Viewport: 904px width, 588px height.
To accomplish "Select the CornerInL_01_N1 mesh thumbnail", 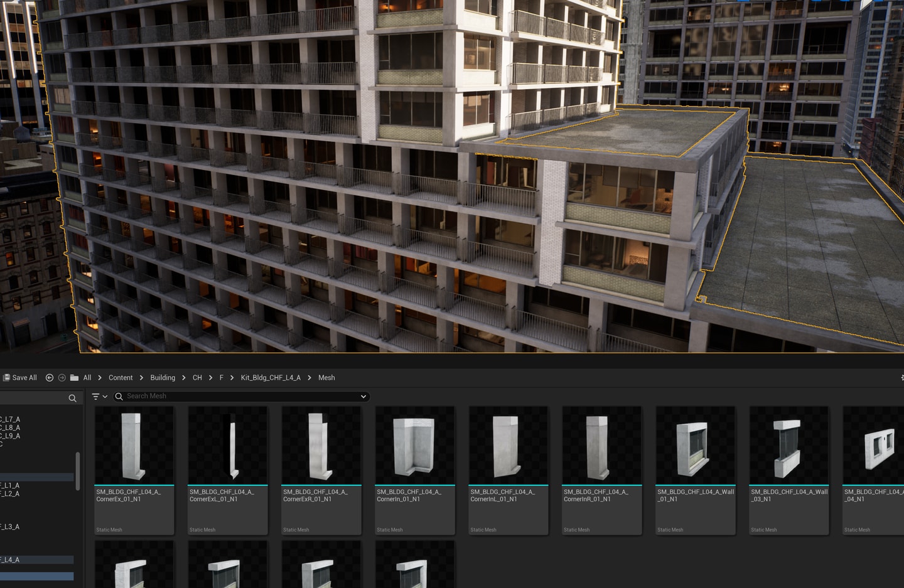I will coord(508,446).
